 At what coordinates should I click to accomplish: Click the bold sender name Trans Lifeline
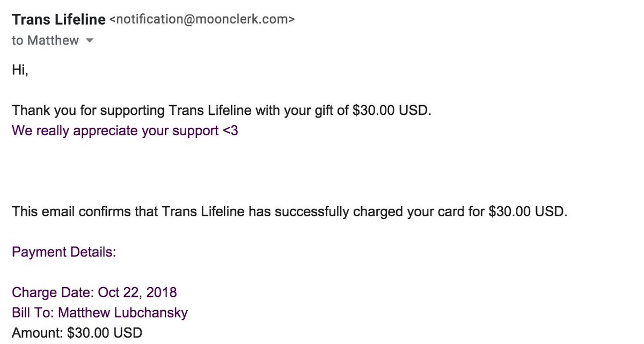(x=58, y=20)
